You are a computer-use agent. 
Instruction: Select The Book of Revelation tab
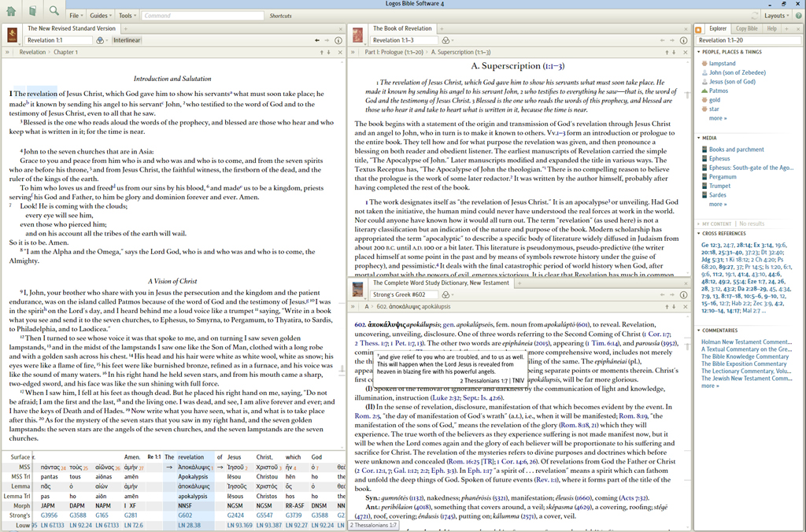coord(402,29)
